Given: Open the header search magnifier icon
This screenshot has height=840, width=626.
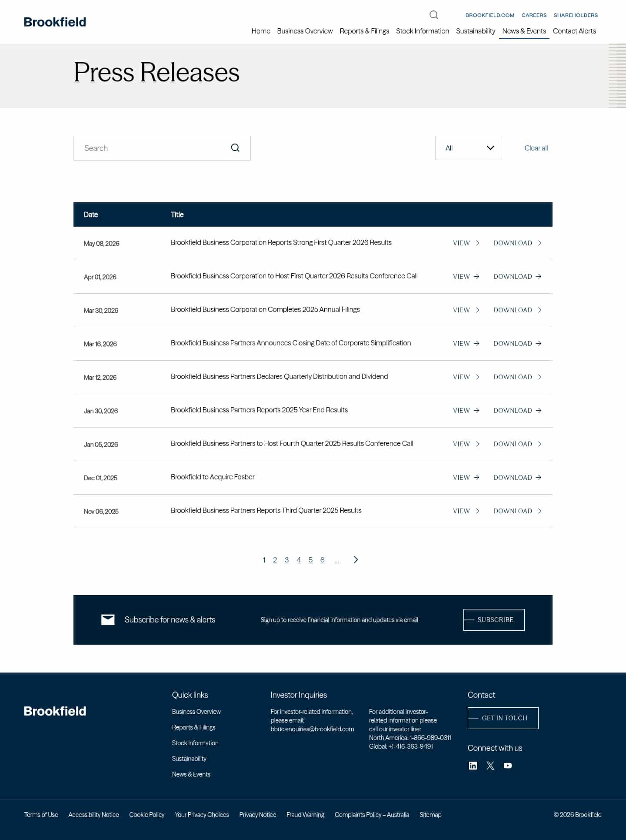Looking at the screenshot, I should tap(434, 15).
